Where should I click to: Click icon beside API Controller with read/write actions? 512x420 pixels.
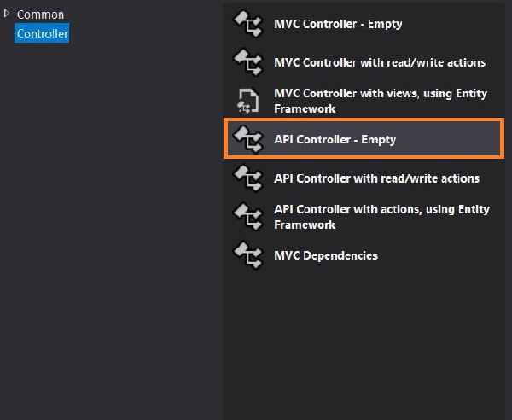247,178
